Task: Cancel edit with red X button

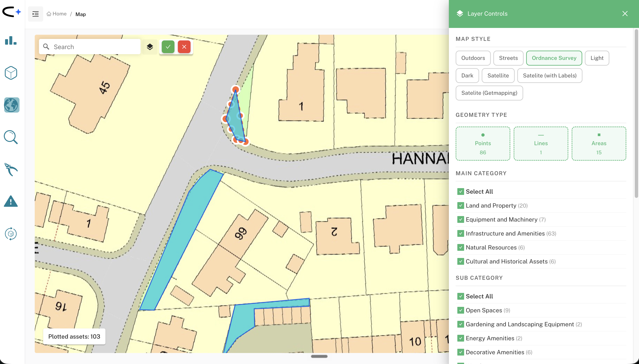Action: [184, 47]
